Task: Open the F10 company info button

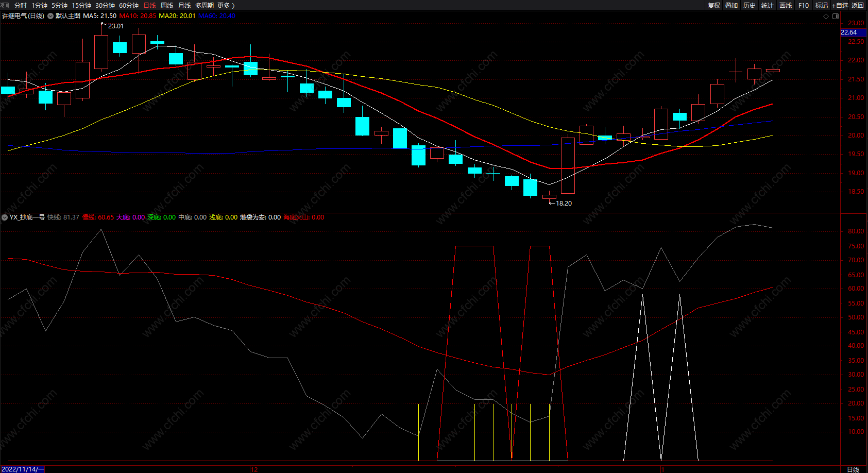Action: [x=804, y=5]
